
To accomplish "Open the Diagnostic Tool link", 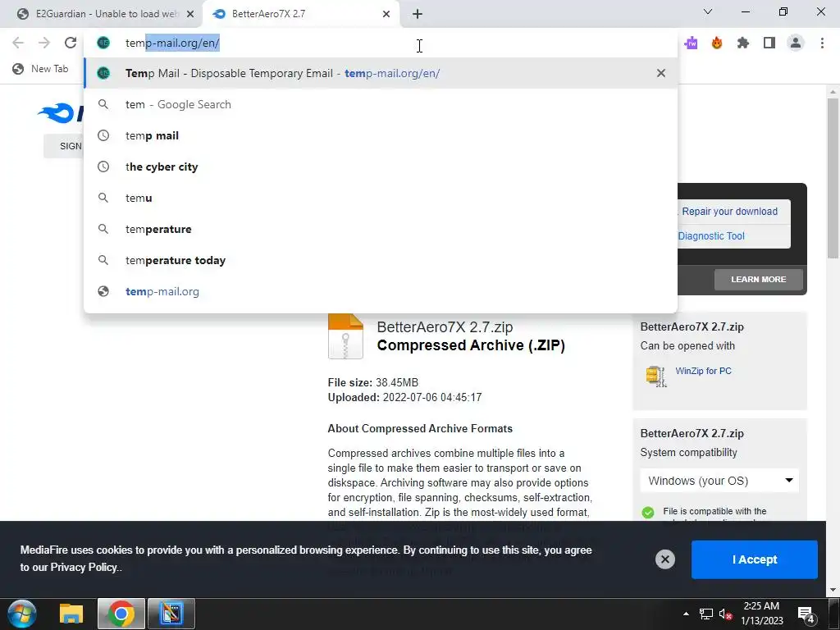I will [711, 235].
